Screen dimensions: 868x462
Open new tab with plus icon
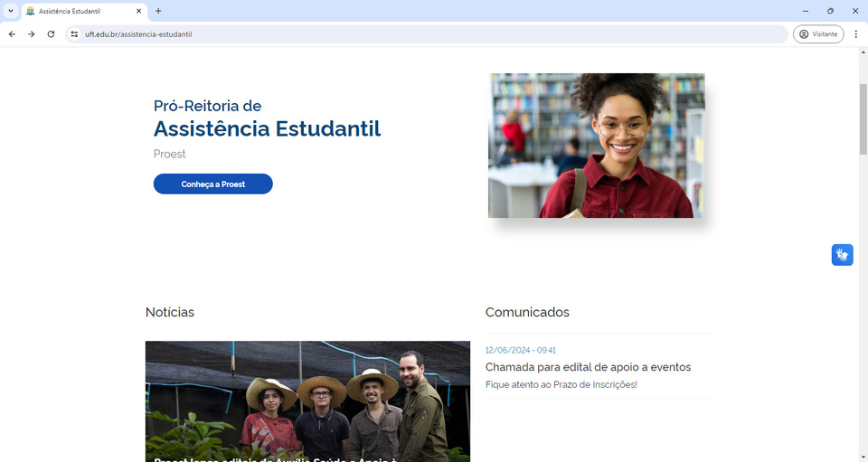pyautogui.click(x=158, y=11)
